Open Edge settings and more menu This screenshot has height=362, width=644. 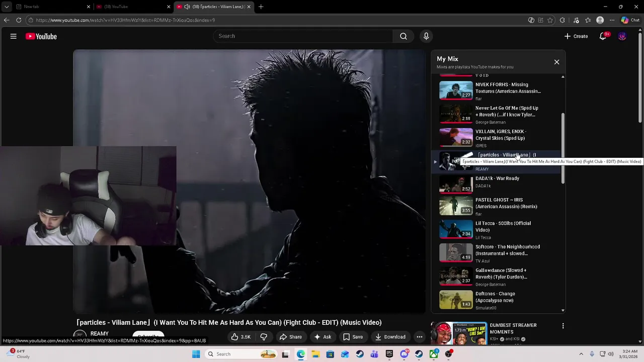[612, 20]
